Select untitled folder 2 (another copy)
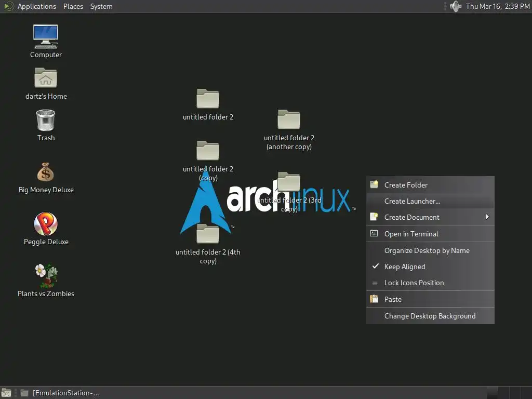The image size is (532, 399). (x=289, y=119)
